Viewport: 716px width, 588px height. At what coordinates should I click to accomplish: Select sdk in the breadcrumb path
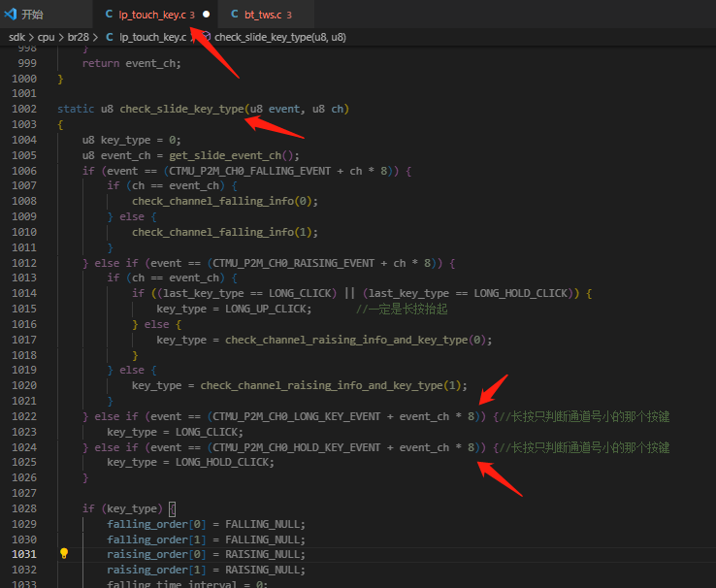point(16,37)
